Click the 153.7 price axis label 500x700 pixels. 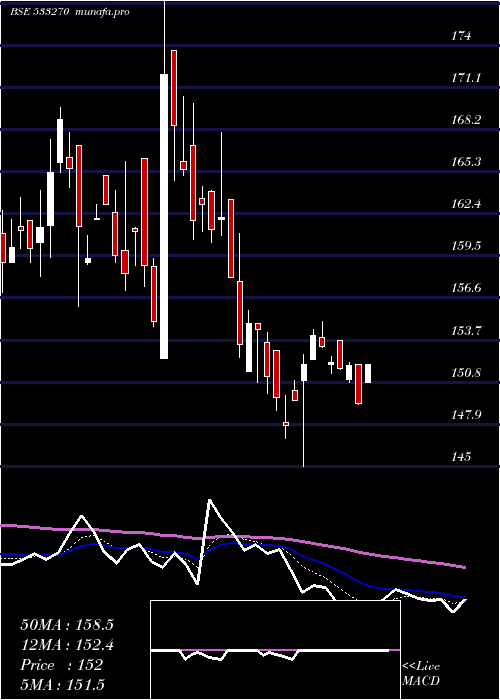click(x=465, y=331)
